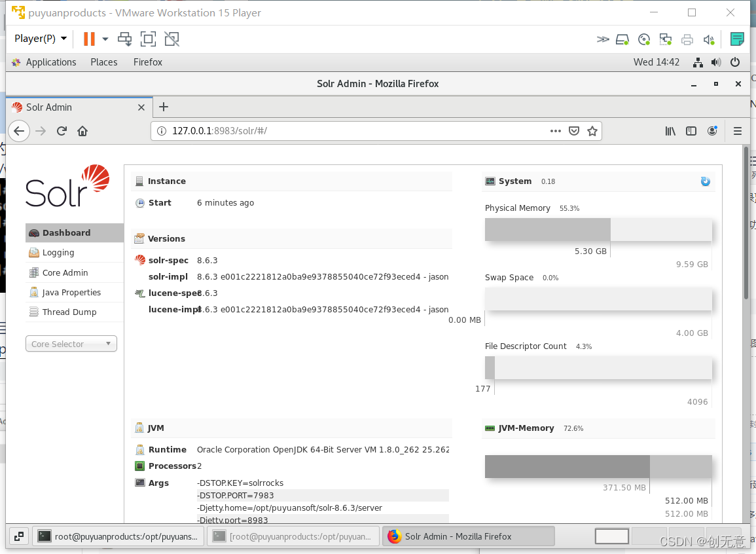Click the GNOME volume icon
756x554 pixels.
click(716, 62)
